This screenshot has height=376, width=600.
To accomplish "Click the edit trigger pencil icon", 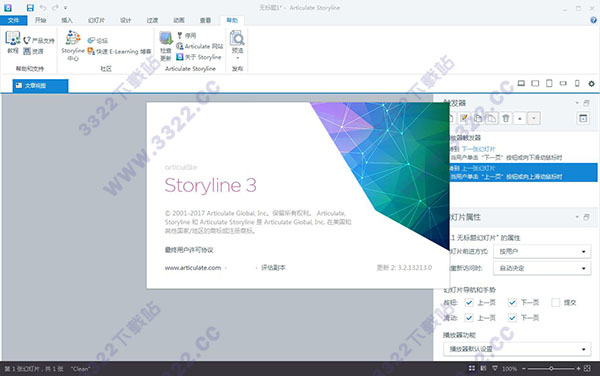I will point(464,118).
